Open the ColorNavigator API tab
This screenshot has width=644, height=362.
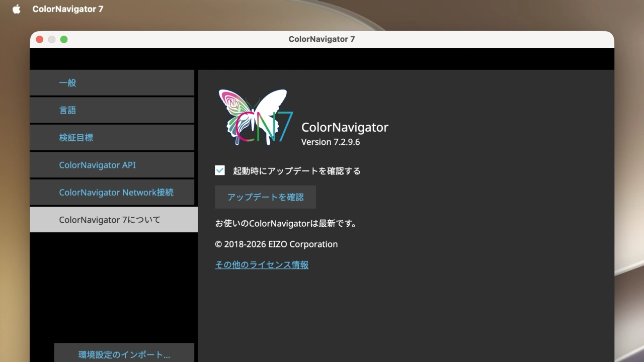click(x=112, y=165)
